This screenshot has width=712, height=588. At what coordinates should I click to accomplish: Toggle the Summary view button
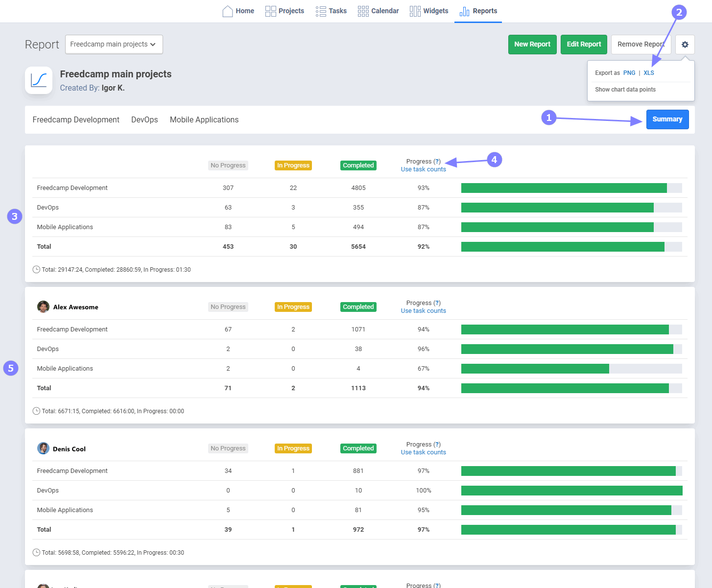[667, 119]
